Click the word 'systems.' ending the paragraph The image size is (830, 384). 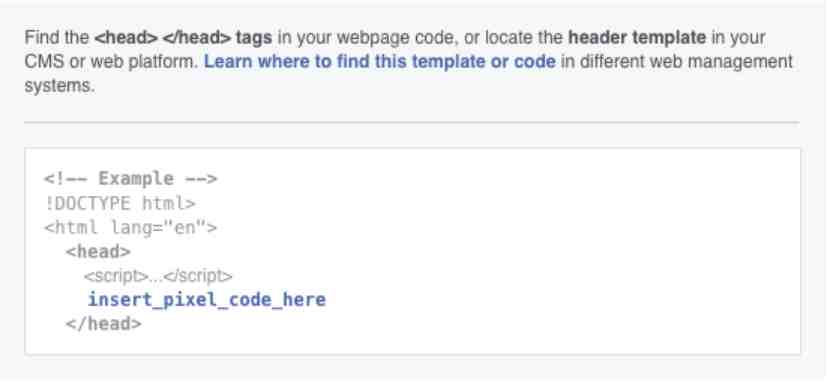(x=59, y=86)
